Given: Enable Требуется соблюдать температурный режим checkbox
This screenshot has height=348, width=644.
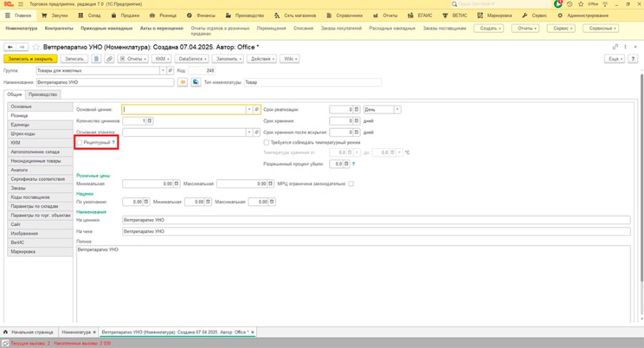Looking at the screenshot, I should pos(266,142).
